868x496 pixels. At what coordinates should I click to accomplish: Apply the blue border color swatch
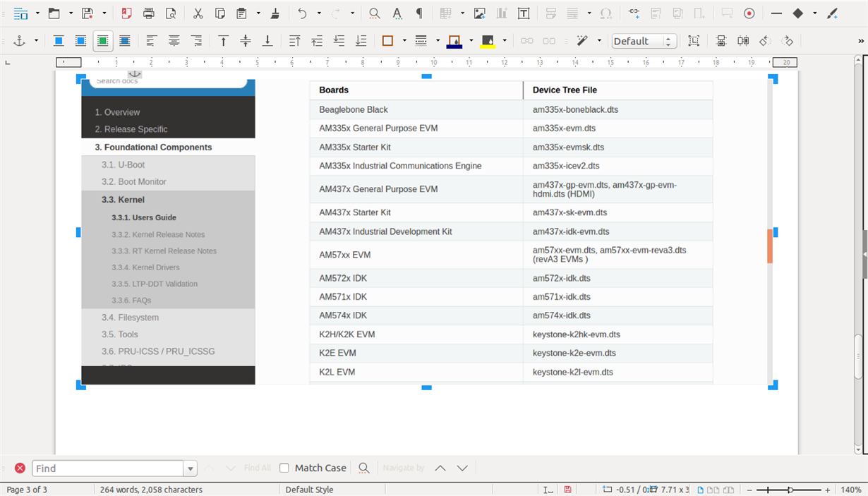pyautogui.click(x=454, y=41)
